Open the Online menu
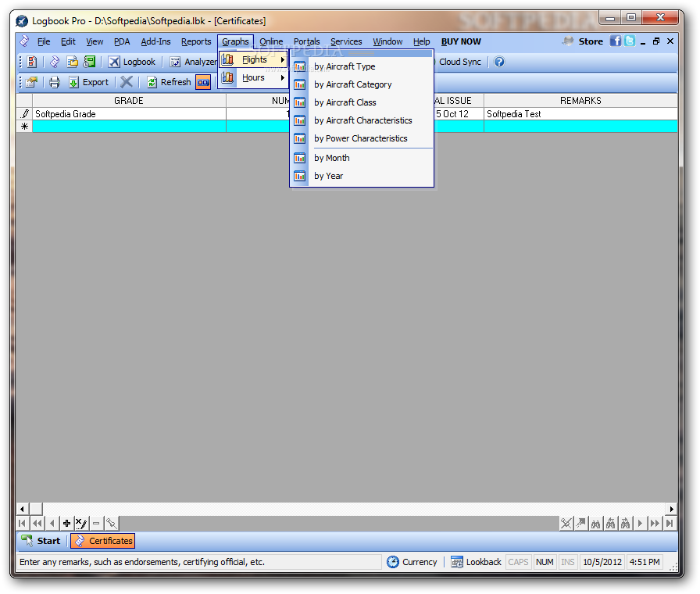Viewport: 700px width, 594px height. 271,41
